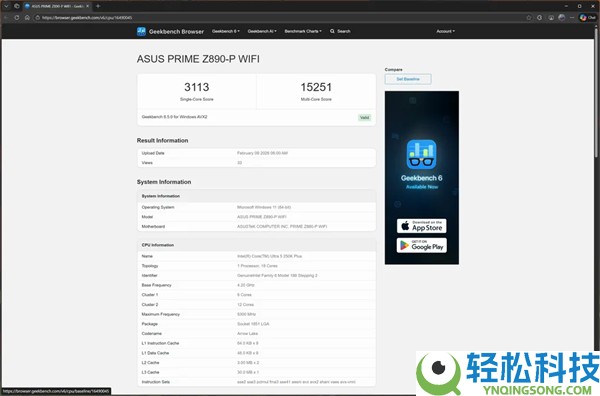This screenshot has height=396, width=600.
Task: Open the Geekbench 6 app icon in ad
Action: (421, 154)
